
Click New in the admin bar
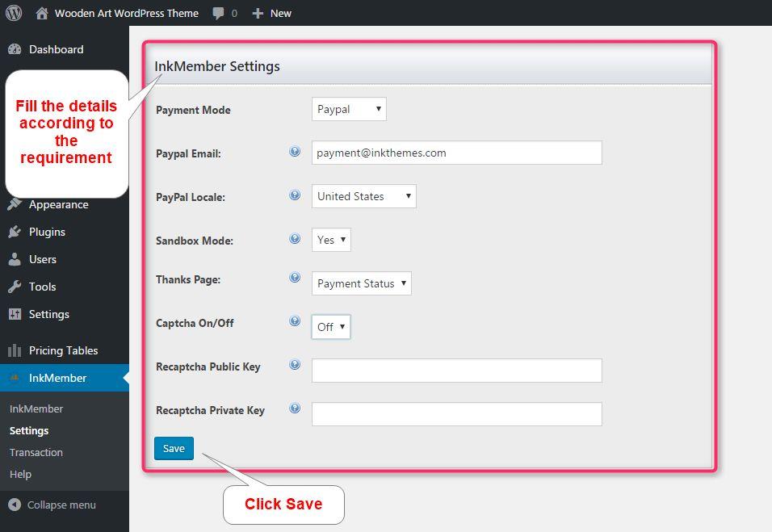click(281, 13)
